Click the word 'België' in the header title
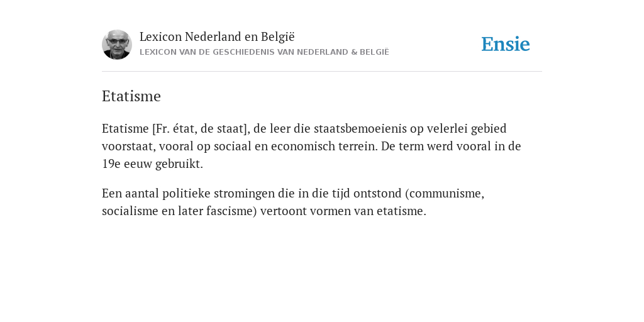644x322 pixels. point(278,36)
